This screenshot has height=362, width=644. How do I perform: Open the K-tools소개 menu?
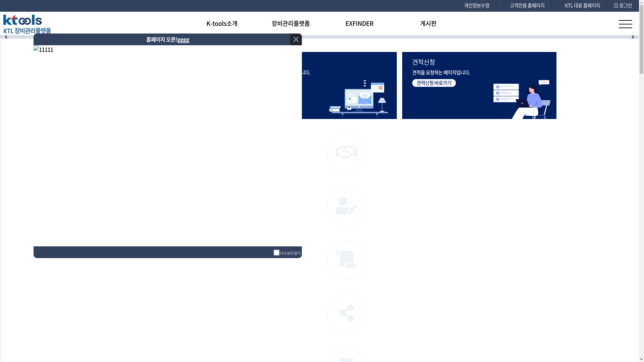(222, 23)
